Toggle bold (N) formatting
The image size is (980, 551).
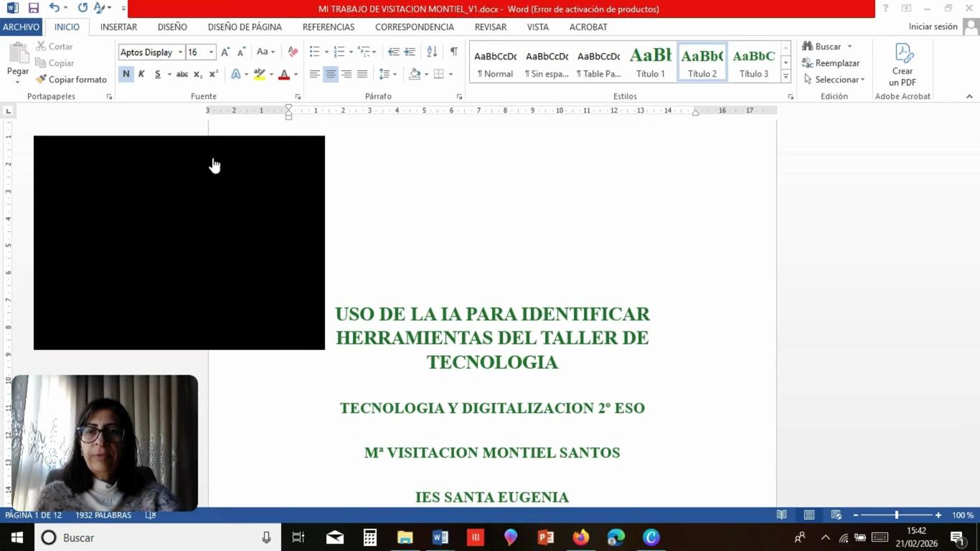tap(126, 74)
